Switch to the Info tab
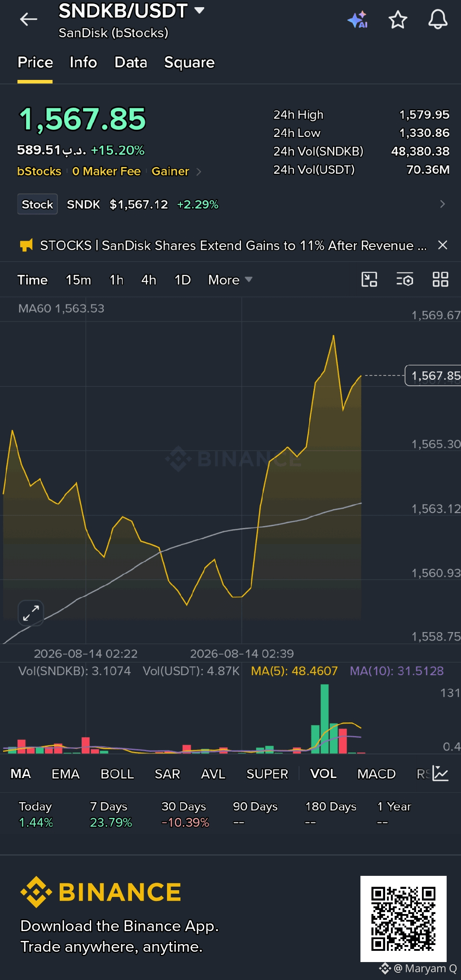This screenshot has height=980, width=461. 83,62
